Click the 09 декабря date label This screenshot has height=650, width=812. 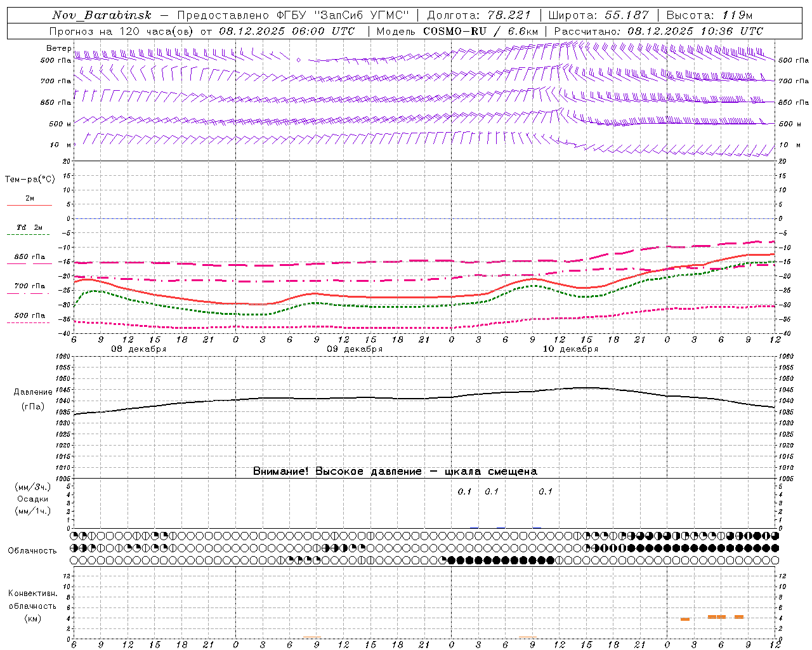355,349
